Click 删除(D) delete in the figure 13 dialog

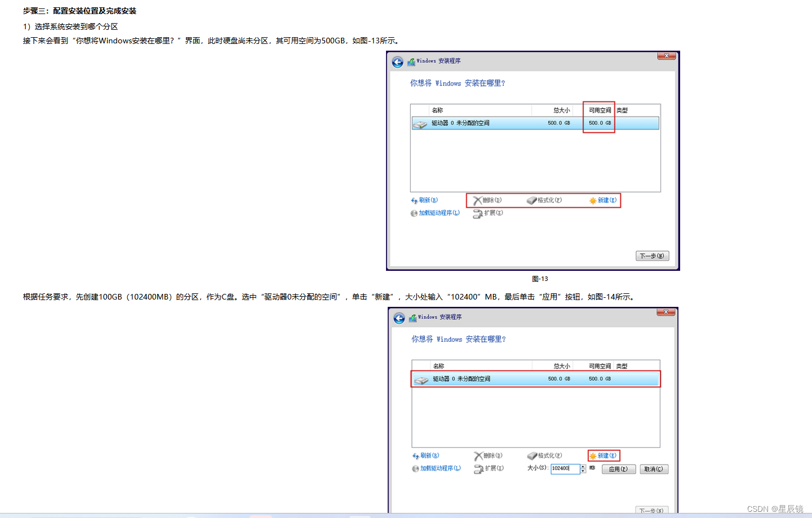point(487,200)
